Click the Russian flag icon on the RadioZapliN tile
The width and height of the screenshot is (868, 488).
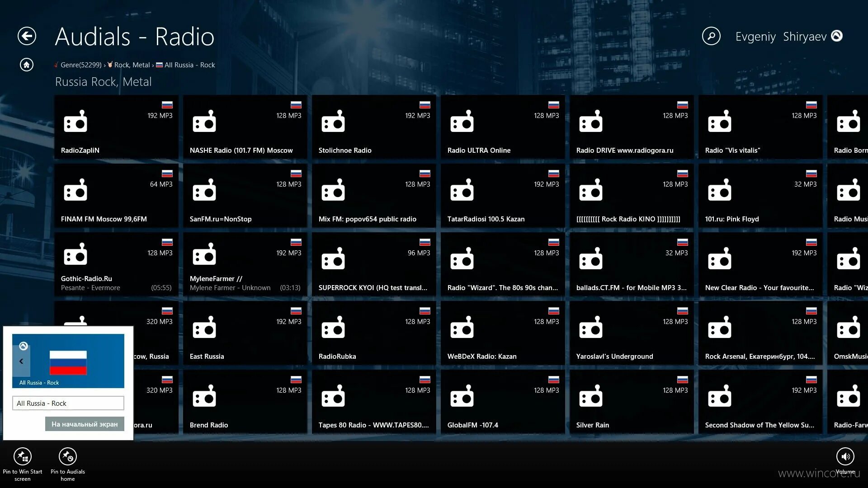pos(167,104)
